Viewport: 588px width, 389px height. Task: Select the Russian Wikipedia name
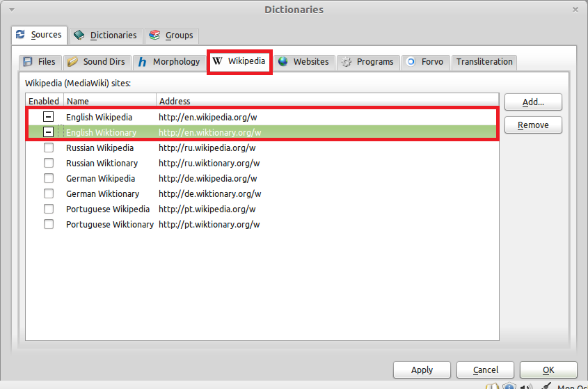click(100, 148)
